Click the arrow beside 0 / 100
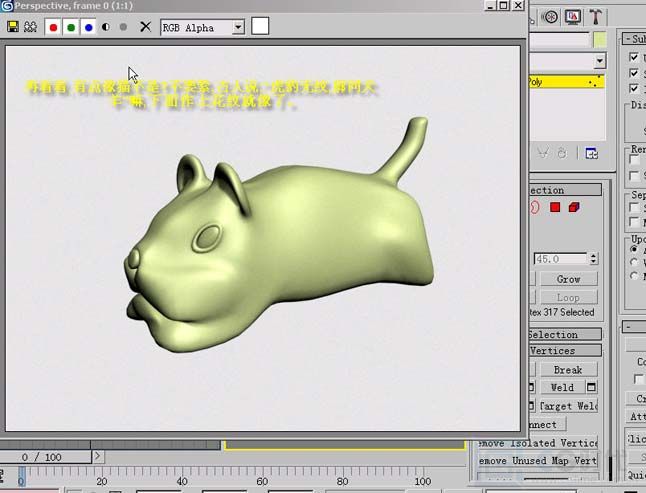 click(98, 456)
